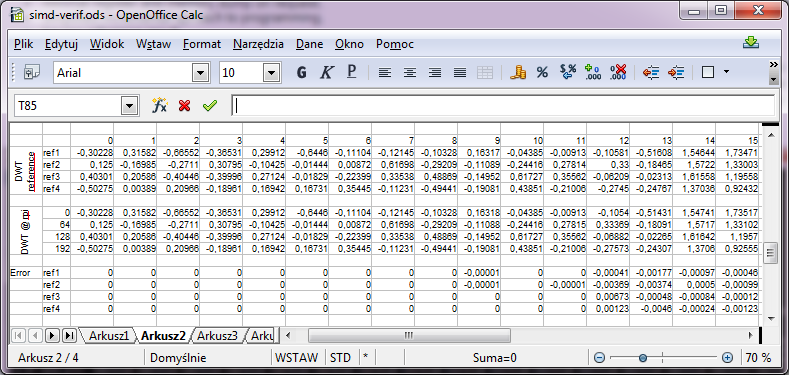Apply currency number format icon
This screenshot has width=789, height=375.
518,73
